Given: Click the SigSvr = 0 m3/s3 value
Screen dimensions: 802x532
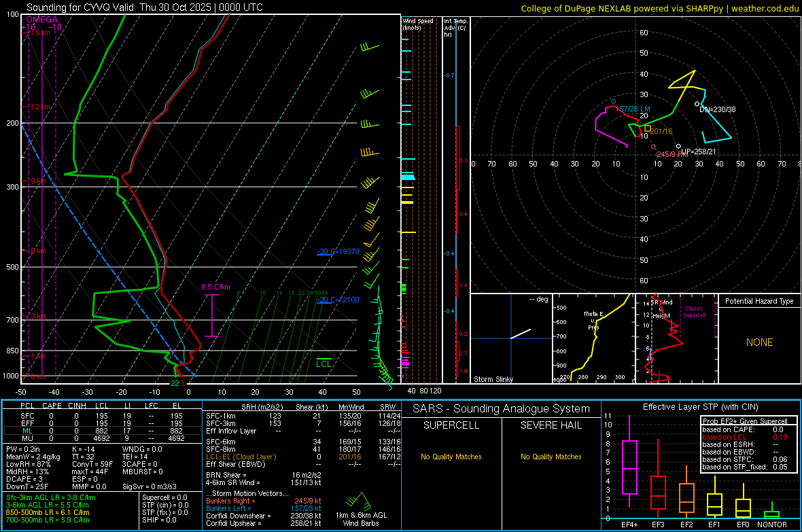Looking at the screenshot, I should [150, 486].
